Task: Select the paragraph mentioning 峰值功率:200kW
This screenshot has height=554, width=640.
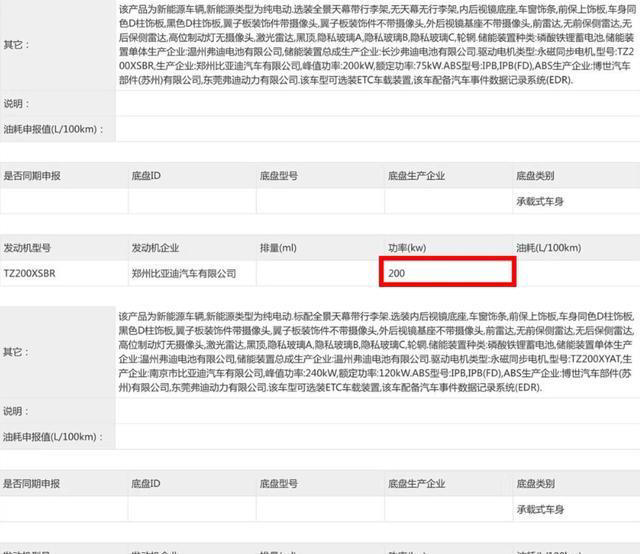Action: (376, 44)
